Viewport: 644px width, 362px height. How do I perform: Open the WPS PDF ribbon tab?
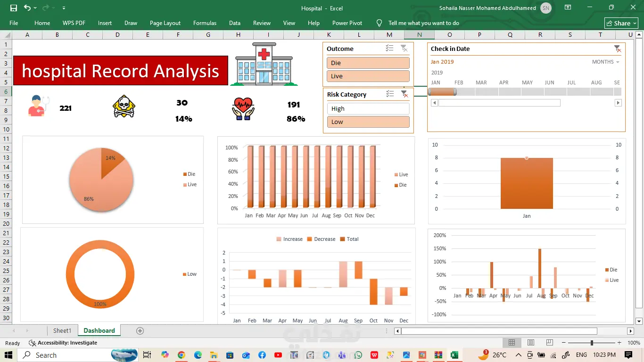(74, 23)
